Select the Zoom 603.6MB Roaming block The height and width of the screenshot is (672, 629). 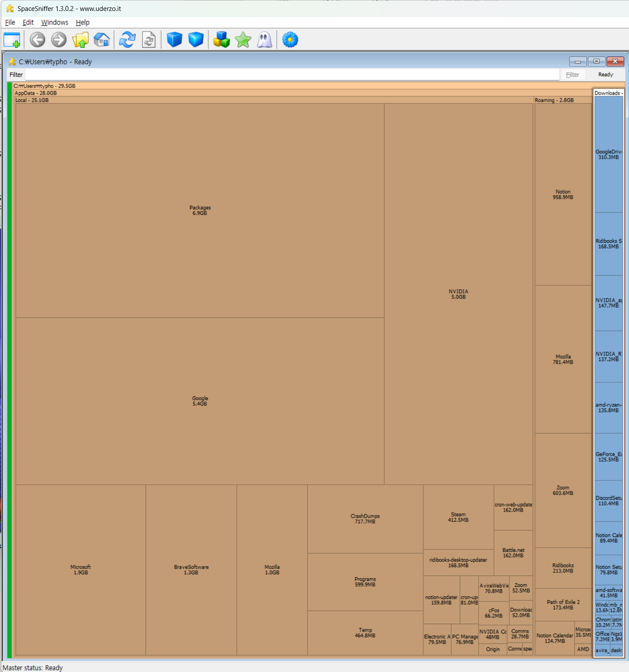point(563,491)
